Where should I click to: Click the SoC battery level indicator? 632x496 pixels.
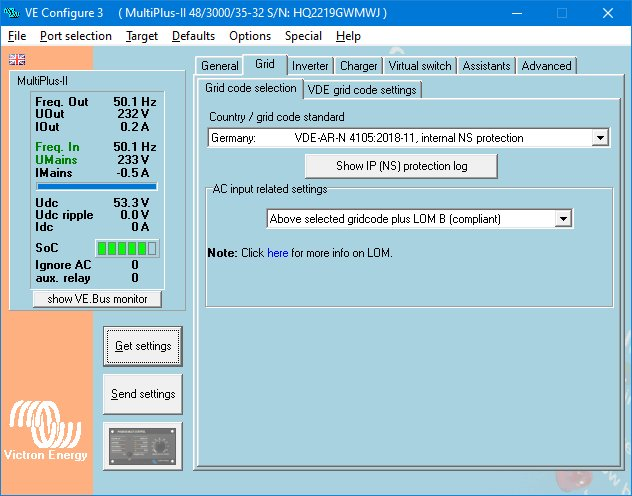click(x=126, y=247)
